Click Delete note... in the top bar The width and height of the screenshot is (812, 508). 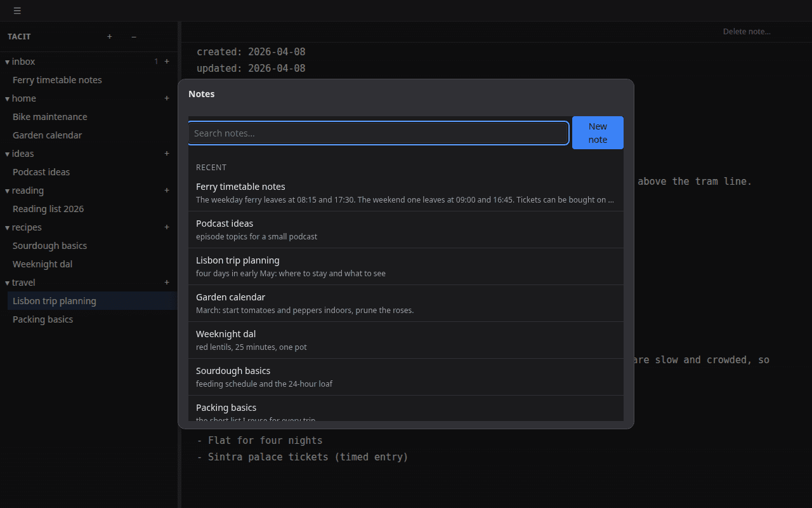(747, 31)
